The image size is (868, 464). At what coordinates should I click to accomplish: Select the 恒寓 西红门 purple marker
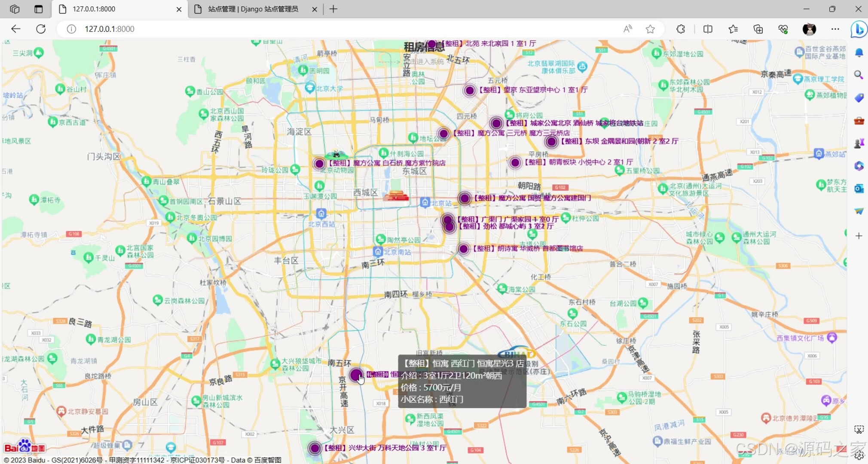356,375
